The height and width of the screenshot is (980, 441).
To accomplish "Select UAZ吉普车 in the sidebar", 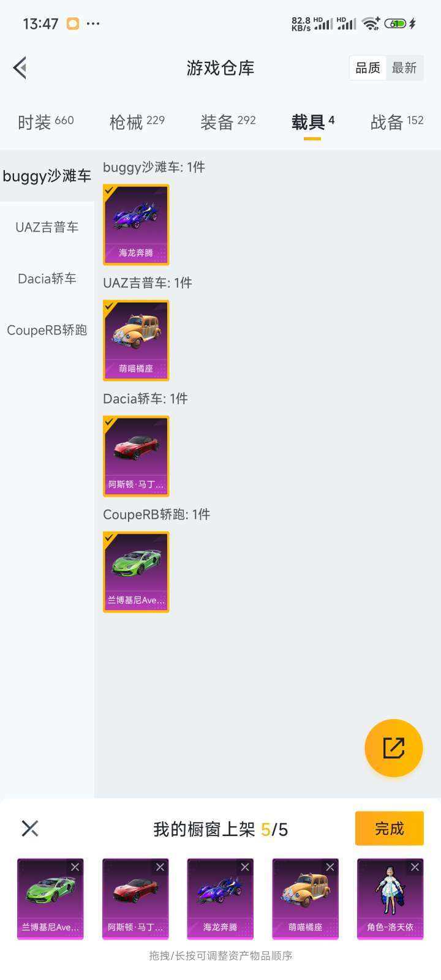I will 47,227.
